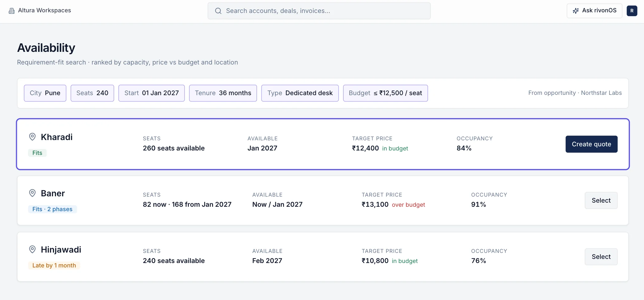Focus the accounts, deals, invoices search field
Image resolution: width=644 pixels, height=300 pixels.
point(319,11)
